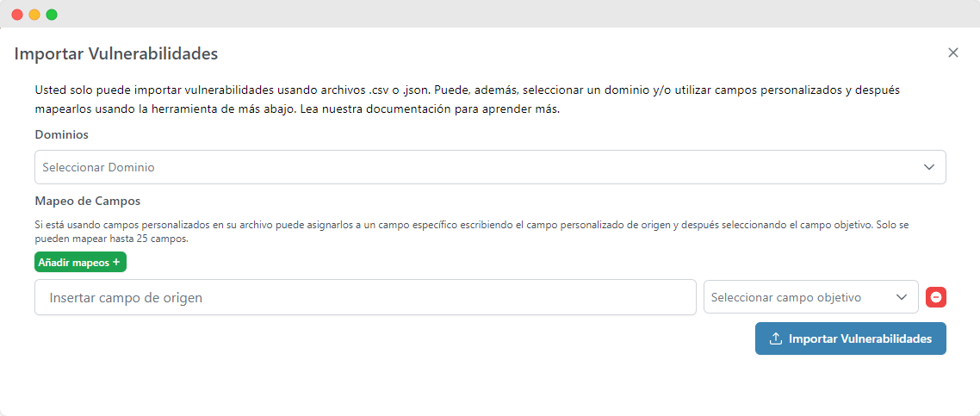Image resolution: width=980 pixels, height=416 pixels.
Task: Click the Mapeo de Campos section label
Action: (88, 202)
